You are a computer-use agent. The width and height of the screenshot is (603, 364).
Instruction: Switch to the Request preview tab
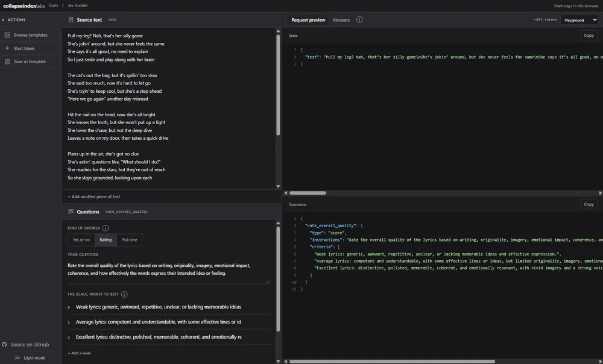click(x=308, y=20)
